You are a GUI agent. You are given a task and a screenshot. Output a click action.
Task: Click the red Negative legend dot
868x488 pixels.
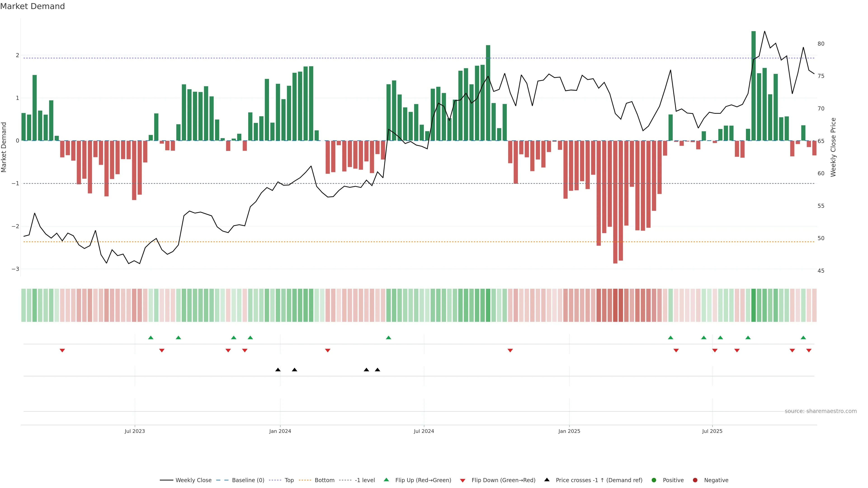(695, 480)
